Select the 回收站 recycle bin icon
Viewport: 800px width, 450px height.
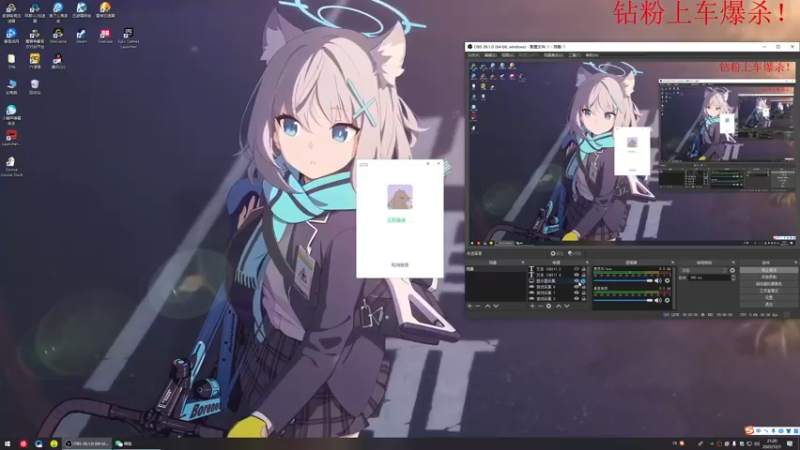click(x=35, y=87)
